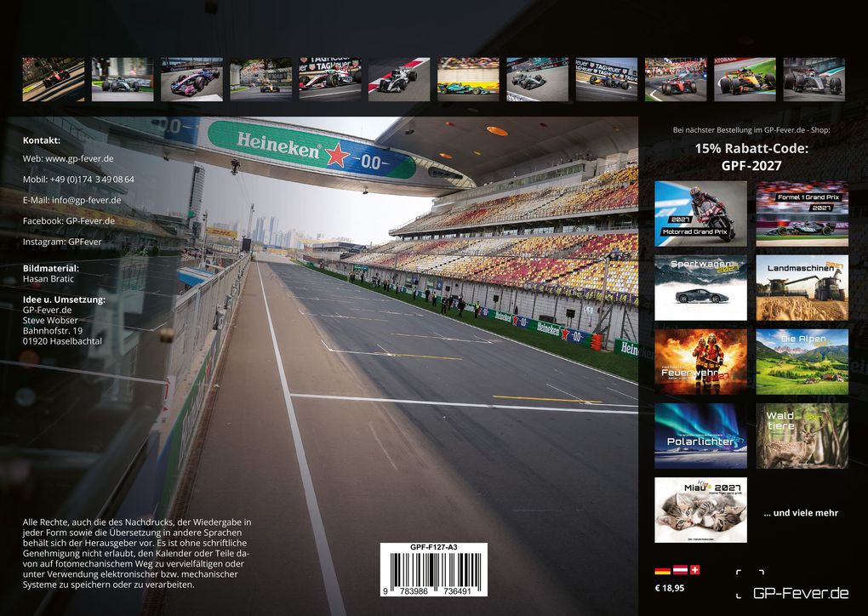Open the first thumbnail with red Ferrari
868x616 pixels.
coord(53,79)
